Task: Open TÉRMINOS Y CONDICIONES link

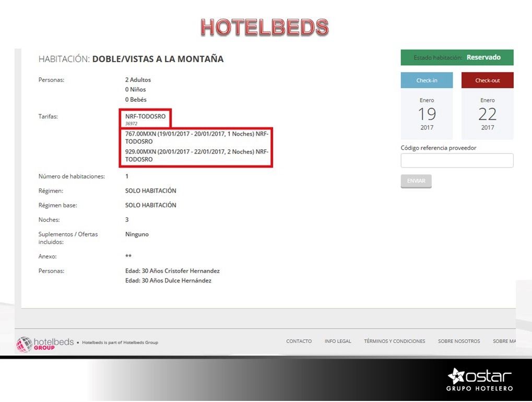Action: (x=394, y=341)
